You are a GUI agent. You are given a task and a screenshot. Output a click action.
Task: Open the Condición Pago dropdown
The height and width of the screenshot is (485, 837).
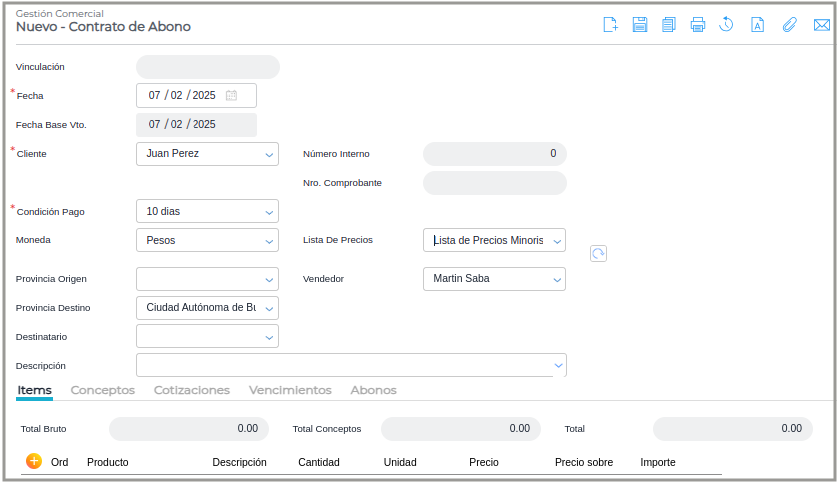[270, 212]
